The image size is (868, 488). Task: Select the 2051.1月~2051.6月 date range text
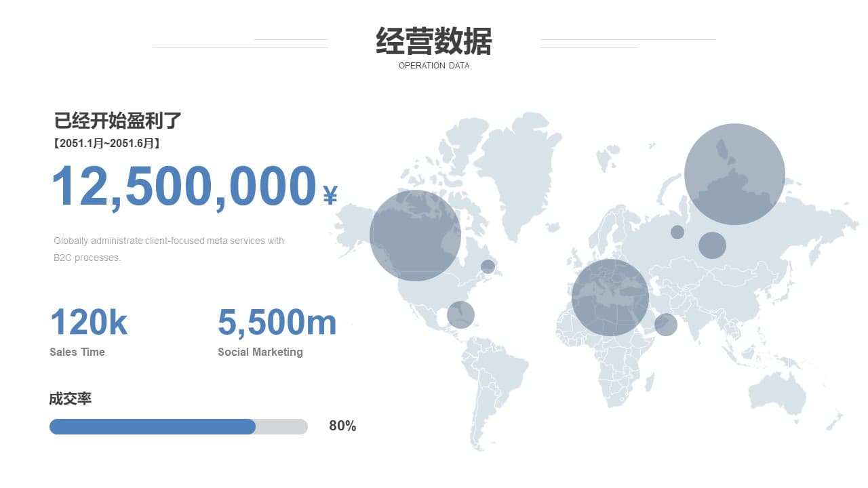coord(106,143)
